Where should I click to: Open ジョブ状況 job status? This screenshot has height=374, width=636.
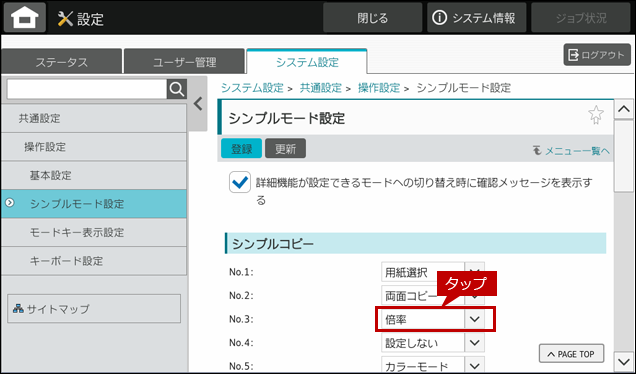(581, 18)
